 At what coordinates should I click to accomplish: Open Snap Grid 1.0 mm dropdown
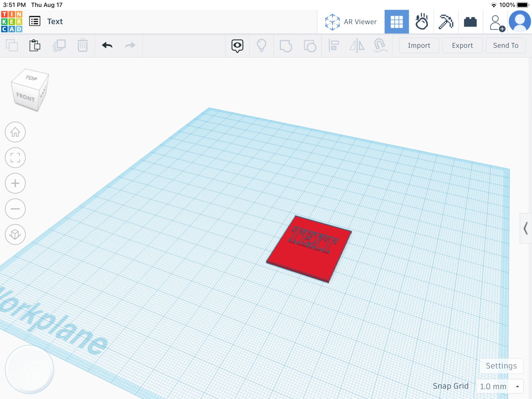tap(499, 386)
